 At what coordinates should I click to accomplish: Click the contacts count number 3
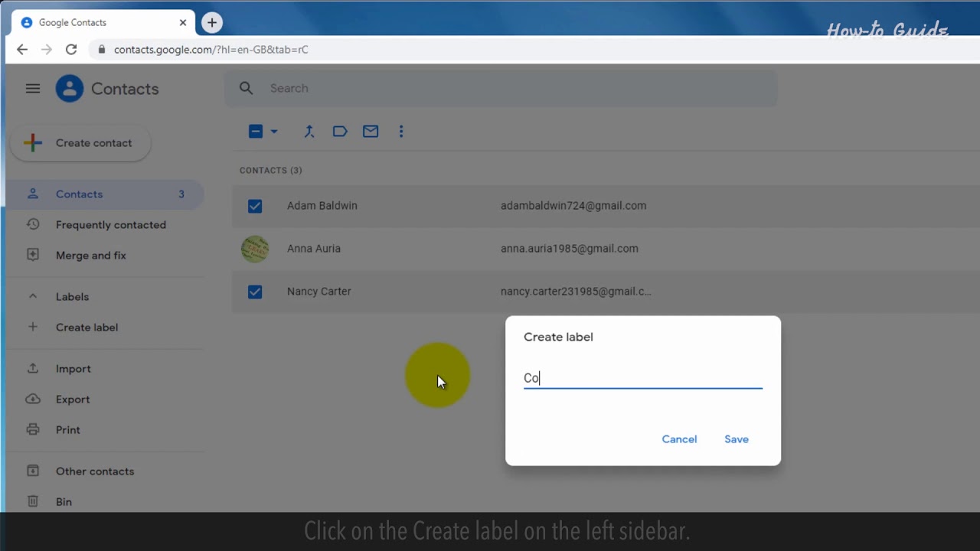[x=181, y=194]
